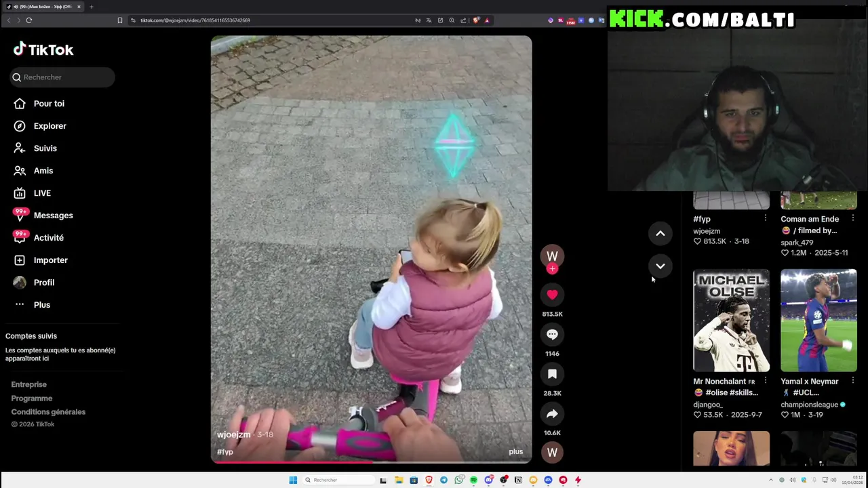
Task: Open the sound disc under share count
Action: click(x=552, y=452)
